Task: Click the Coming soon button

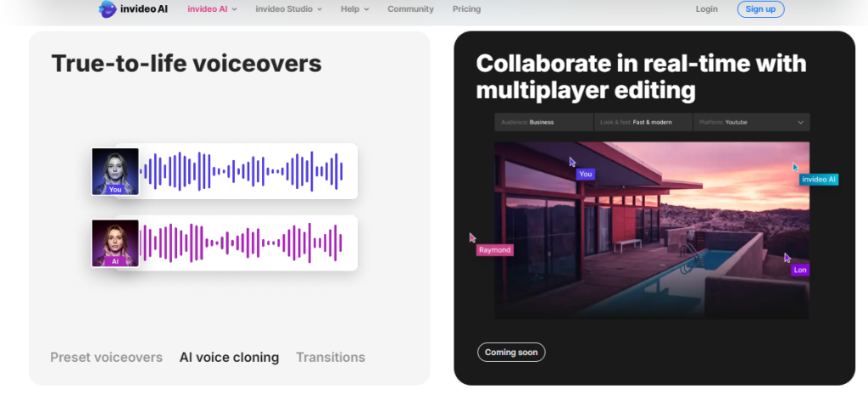Action: 511,353
